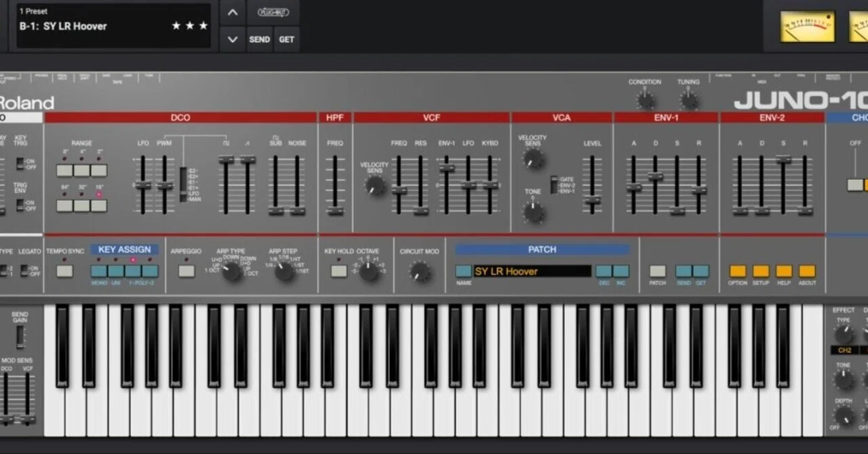868x454 pixels.
Task: Click GET in the top preset bar
Action: (287, 39)
